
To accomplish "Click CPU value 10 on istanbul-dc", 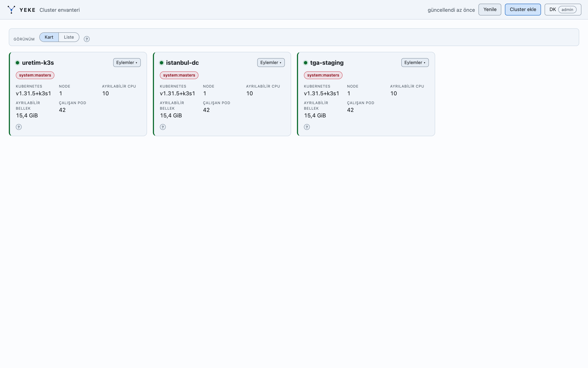I will pos(250,93).
